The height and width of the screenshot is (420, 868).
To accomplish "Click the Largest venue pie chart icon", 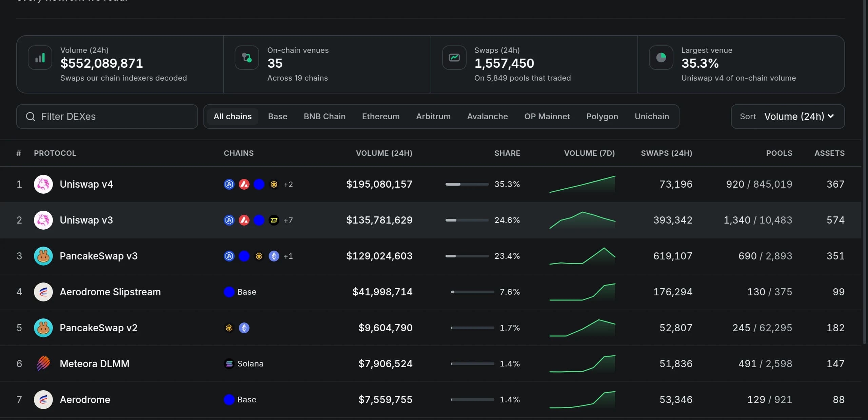I will click(x=661, y=58).
